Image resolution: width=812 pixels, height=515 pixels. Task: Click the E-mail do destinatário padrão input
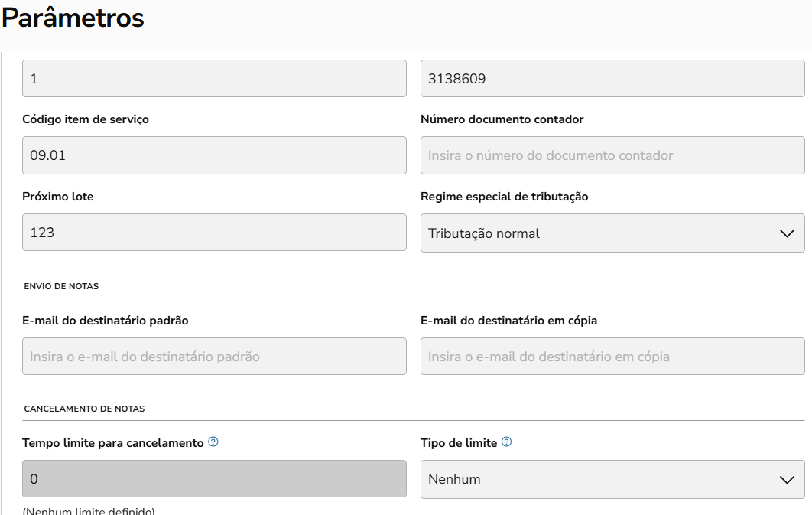(x=214, y=357)
